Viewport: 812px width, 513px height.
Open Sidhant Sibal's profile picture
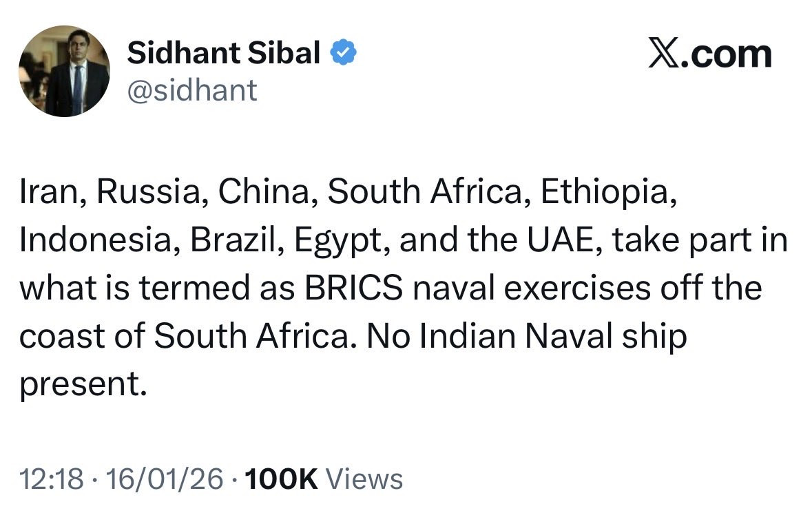pos(64,71)
